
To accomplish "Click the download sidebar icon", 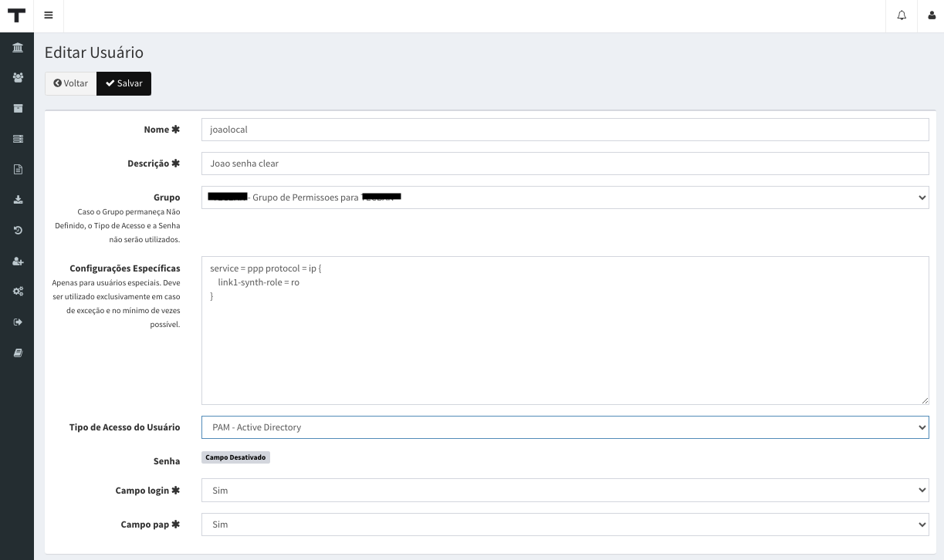I will coord(18,200).
